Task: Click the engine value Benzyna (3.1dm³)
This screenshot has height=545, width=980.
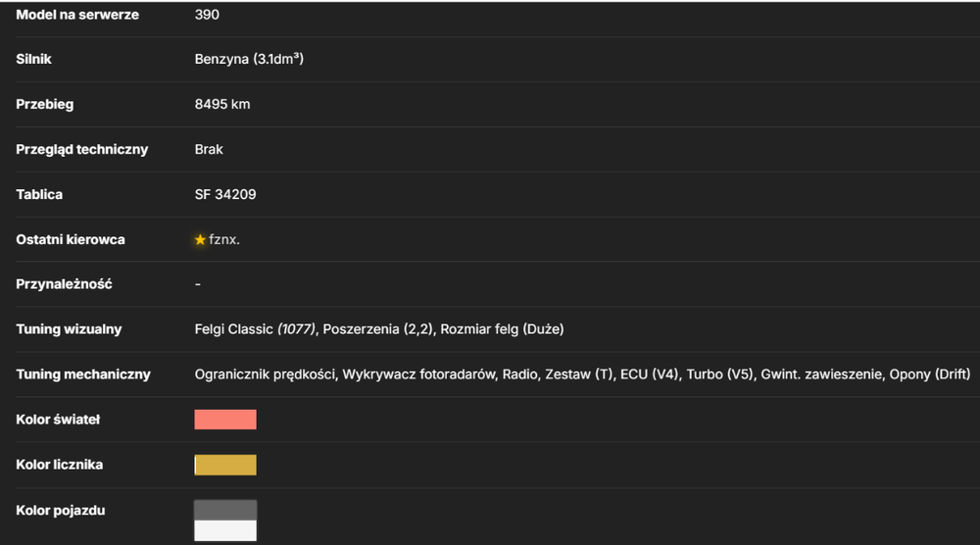Action: pyautogui.click(x=249, y=60)
